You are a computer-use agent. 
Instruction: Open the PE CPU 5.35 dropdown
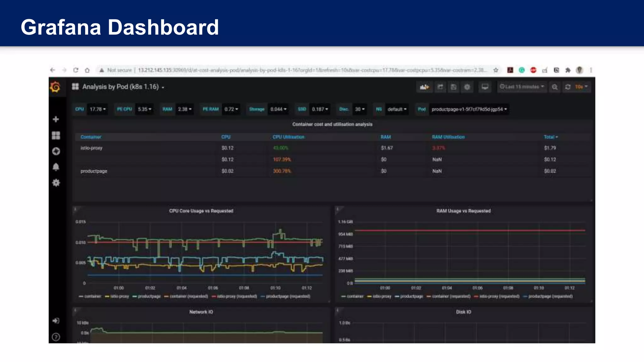145,109
